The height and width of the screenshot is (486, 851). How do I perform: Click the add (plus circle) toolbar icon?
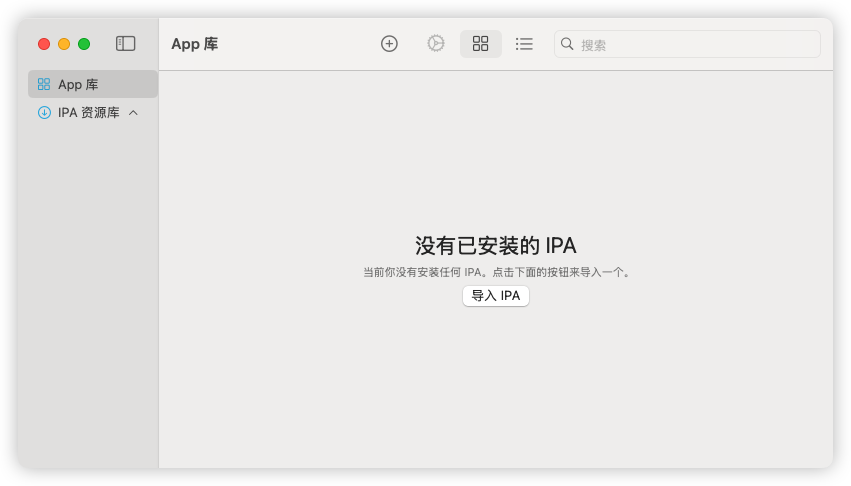pos(389,44)
